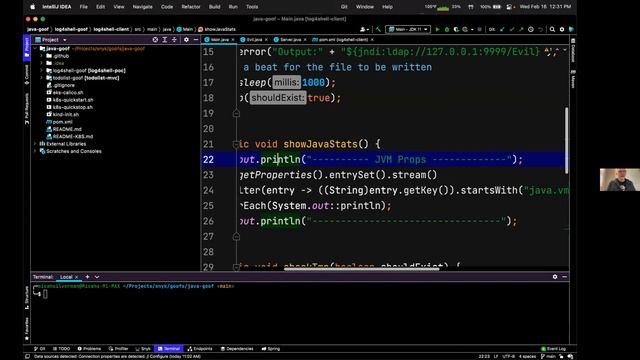
Task: Toggle the Maven tool window on right edge
Action: [573, 79]
